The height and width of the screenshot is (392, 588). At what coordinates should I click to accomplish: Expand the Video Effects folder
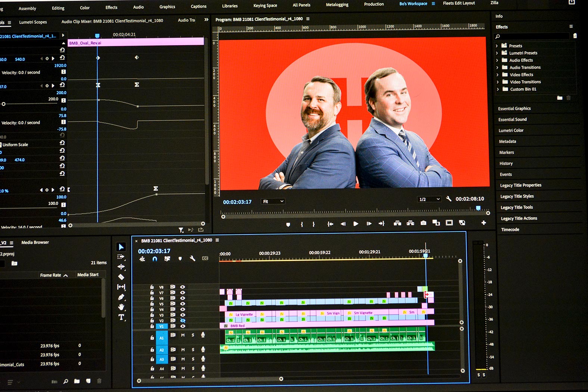pos(497,75)
